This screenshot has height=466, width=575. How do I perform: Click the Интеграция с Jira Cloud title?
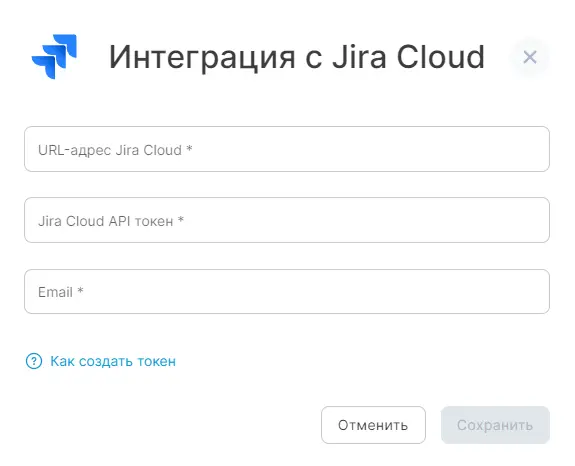(297, 57)
